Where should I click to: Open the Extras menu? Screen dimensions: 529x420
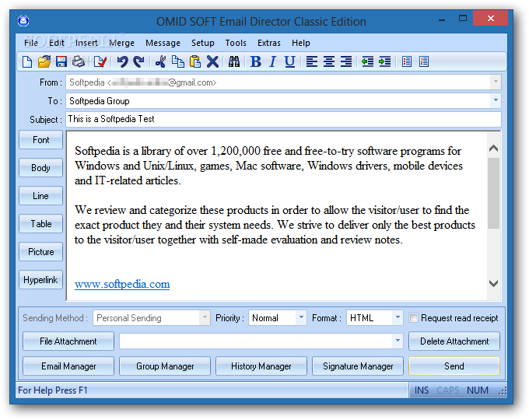269,43
